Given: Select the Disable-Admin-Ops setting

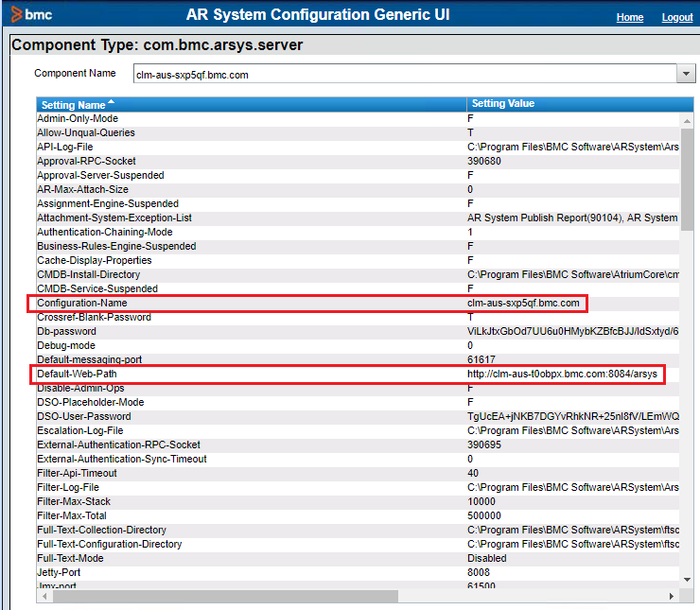Looking at the screenshot, I should [80, 388].
